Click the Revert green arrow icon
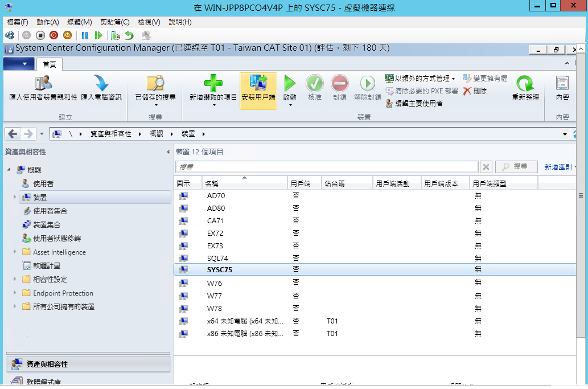The image size is (588, 389). pyautogui.click(x=129, y=35)
